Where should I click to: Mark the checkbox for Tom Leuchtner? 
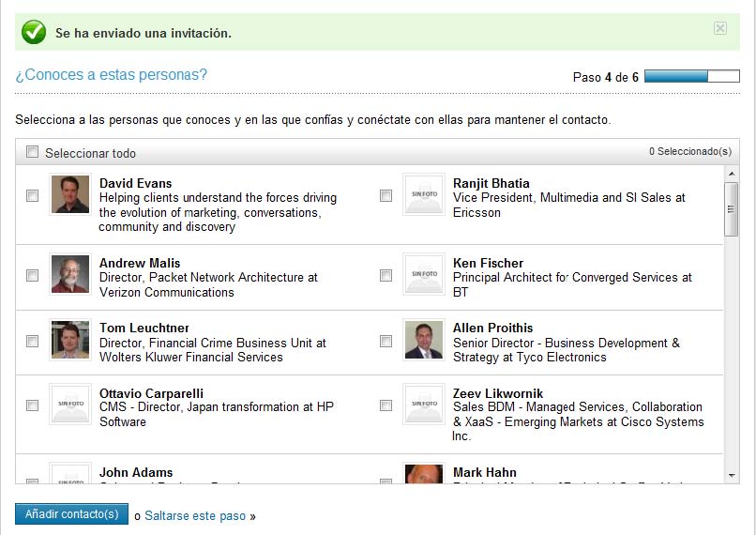click(33, 342)
